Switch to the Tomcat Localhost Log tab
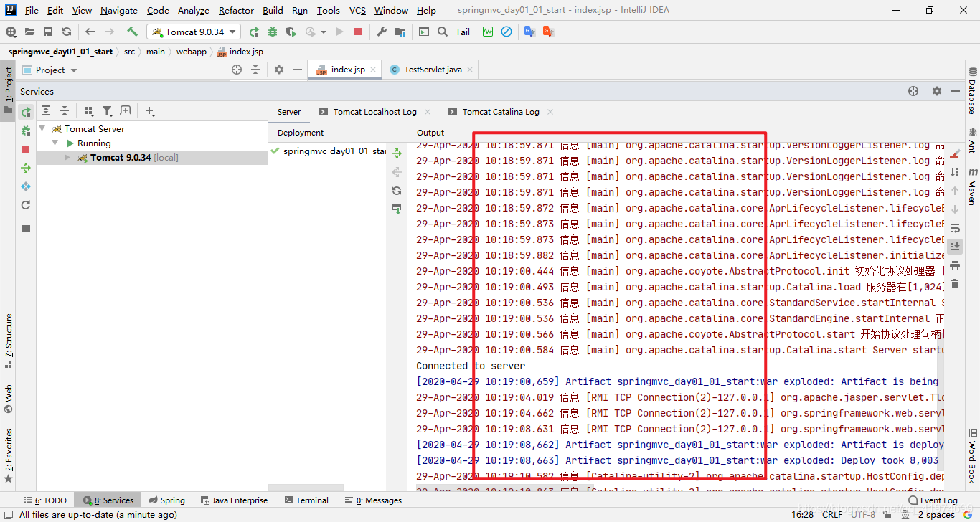This screenshot has height=522, width=980. click(x=374, y=112)
